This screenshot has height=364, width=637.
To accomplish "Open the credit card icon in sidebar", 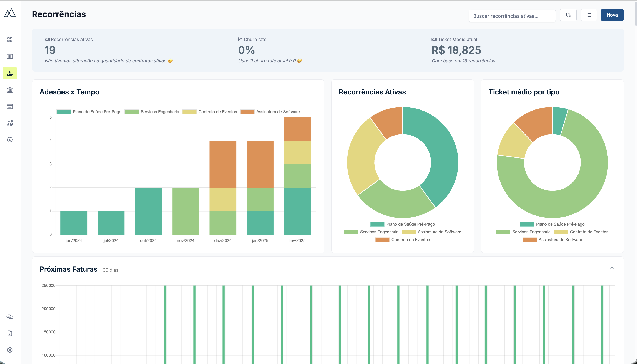I will pos(10,106).
